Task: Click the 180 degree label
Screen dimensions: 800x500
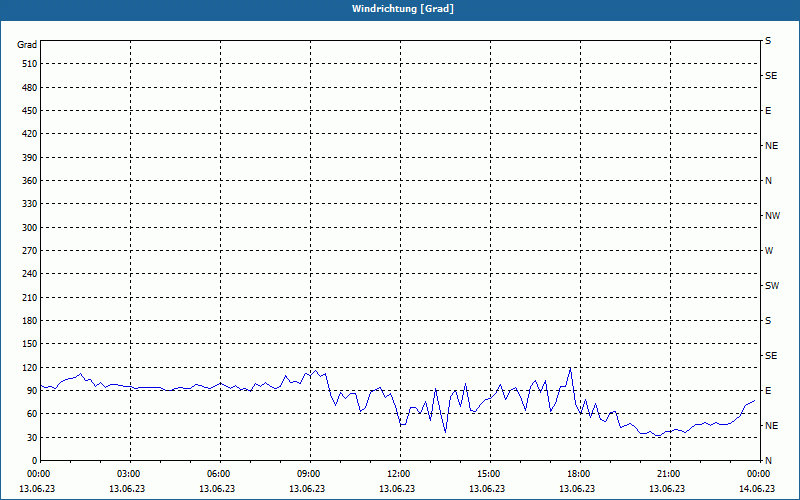Action: point(30,321)
